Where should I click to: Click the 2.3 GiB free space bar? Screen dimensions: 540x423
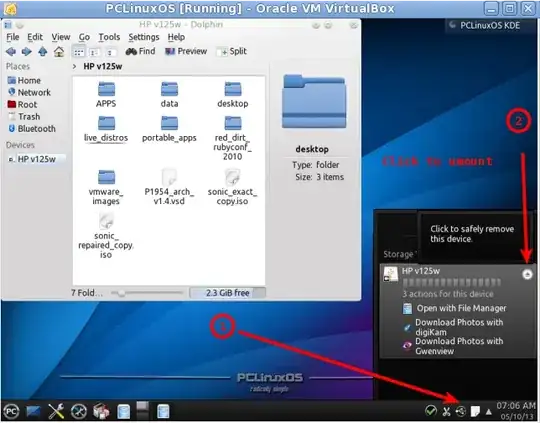[228, 293]
